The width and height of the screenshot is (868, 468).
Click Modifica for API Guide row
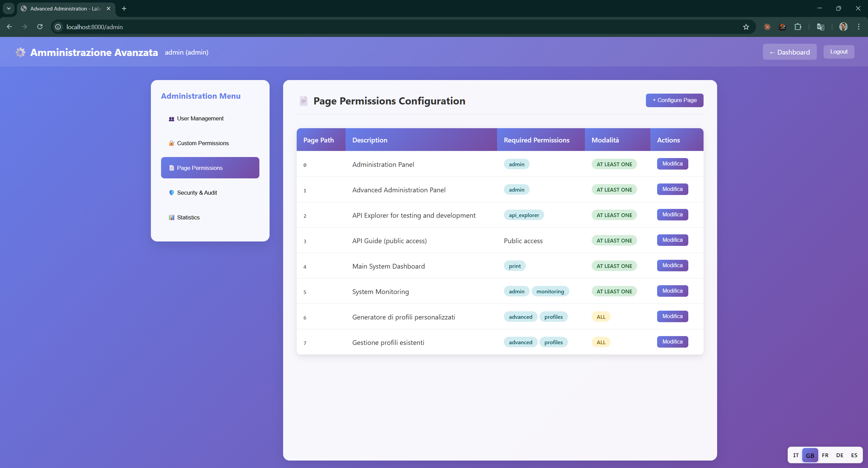pos(672,240)
